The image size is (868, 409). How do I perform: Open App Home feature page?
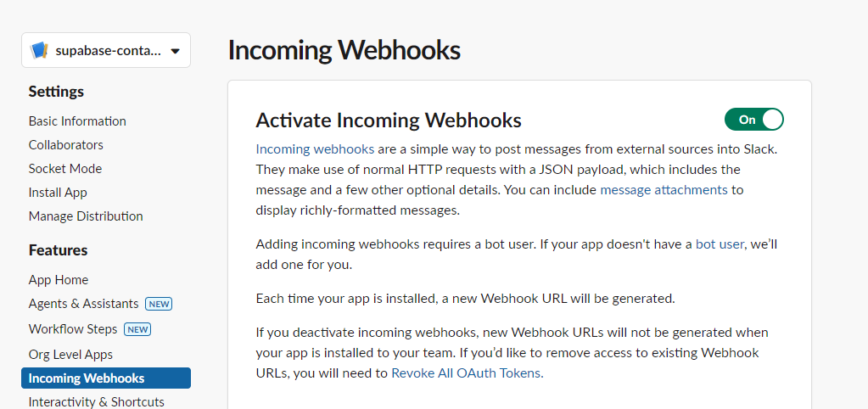coord(58,280)
